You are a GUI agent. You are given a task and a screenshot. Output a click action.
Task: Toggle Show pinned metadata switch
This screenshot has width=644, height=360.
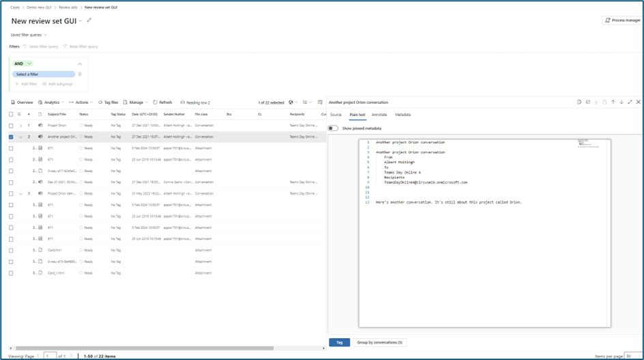333,128
